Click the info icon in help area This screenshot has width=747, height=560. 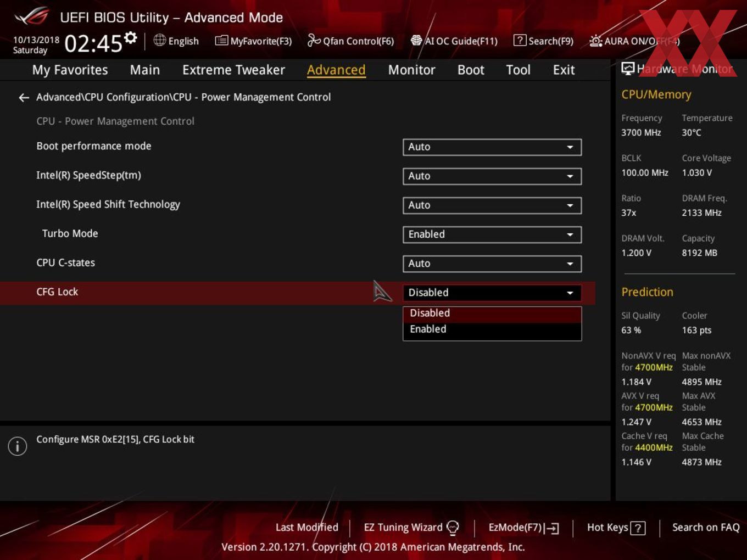coord(18,446)
